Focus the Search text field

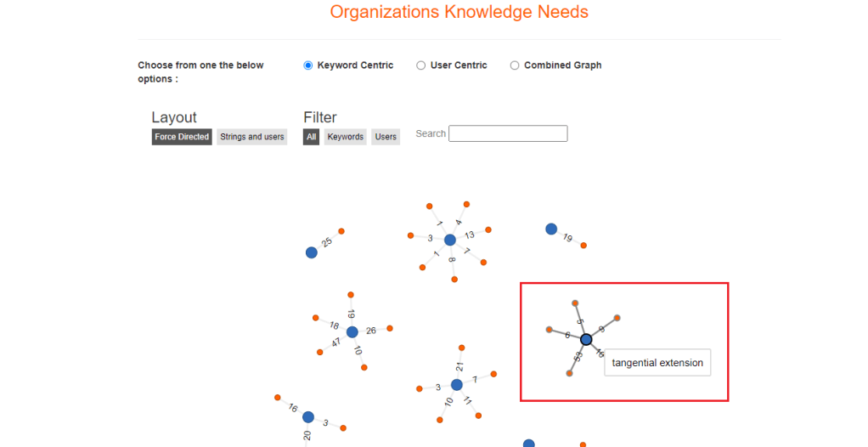508,133
